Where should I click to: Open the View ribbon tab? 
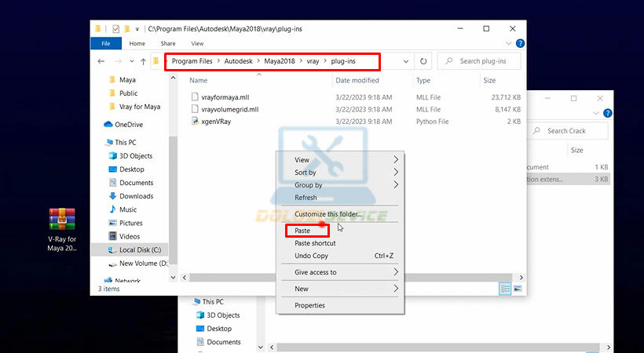click(x=197, y=44)
